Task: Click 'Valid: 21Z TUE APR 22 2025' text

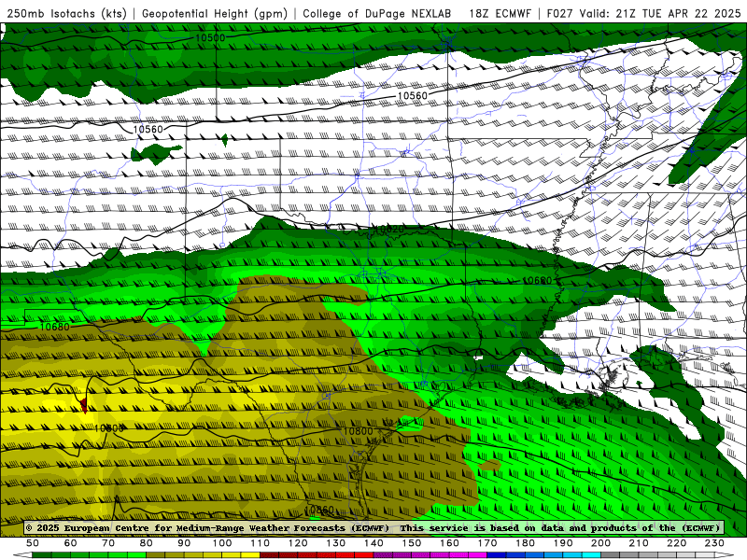Action: (660, 13)
